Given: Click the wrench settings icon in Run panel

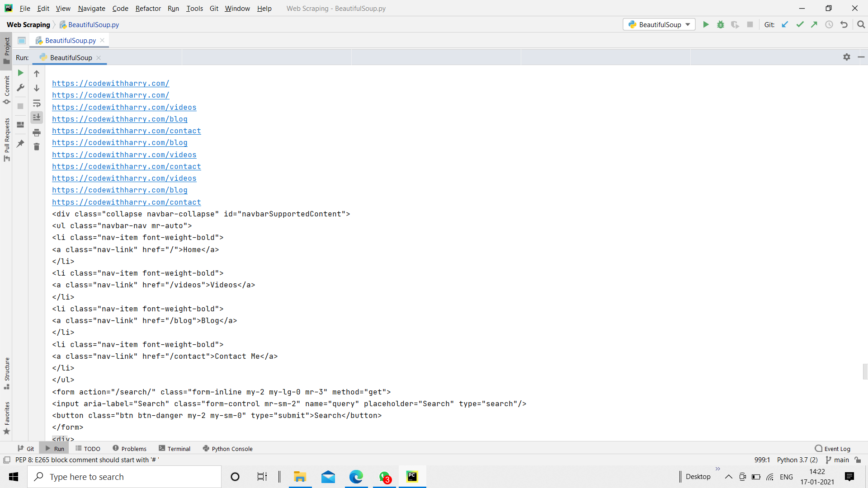Looking at the screenshot, I should click(20, 88).
